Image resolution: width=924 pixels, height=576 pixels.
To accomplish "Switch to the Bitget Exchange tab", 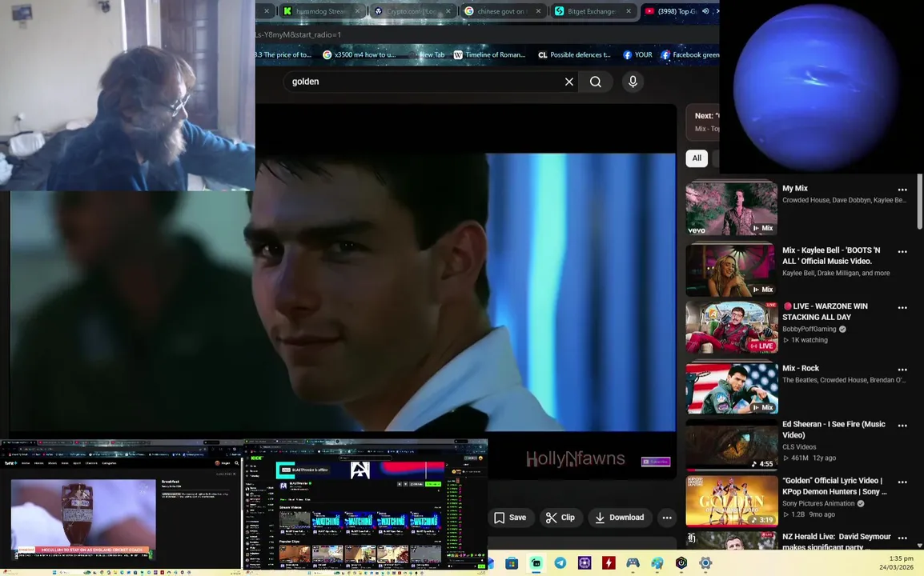I will point(592,11).
